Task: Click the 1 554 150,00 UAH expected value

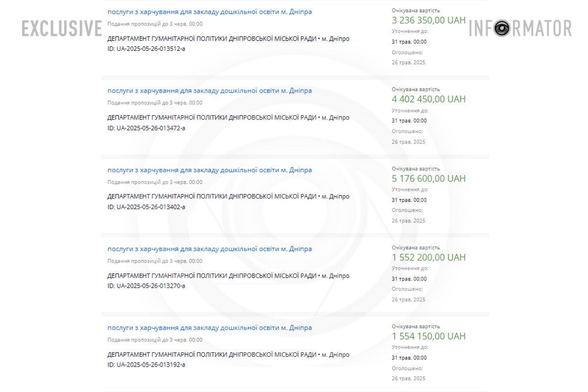Action: pyautogui.click(x=428, y=336)
